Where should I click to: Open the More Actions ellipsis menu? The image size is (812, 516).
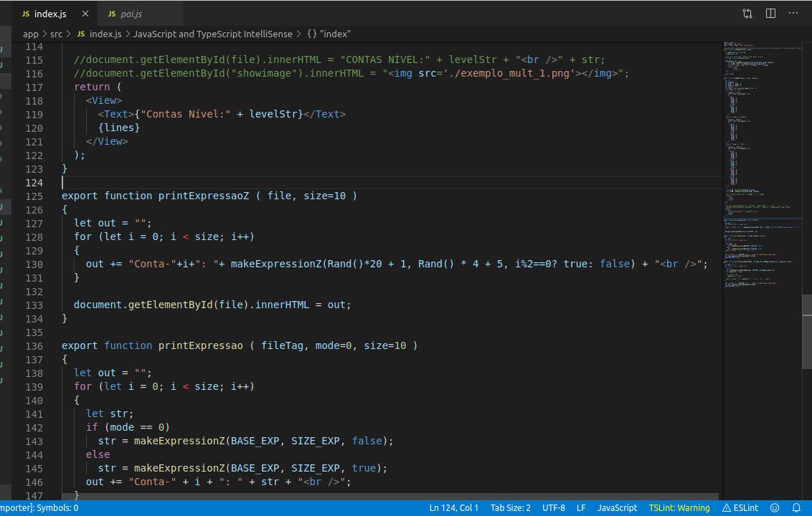793,14
